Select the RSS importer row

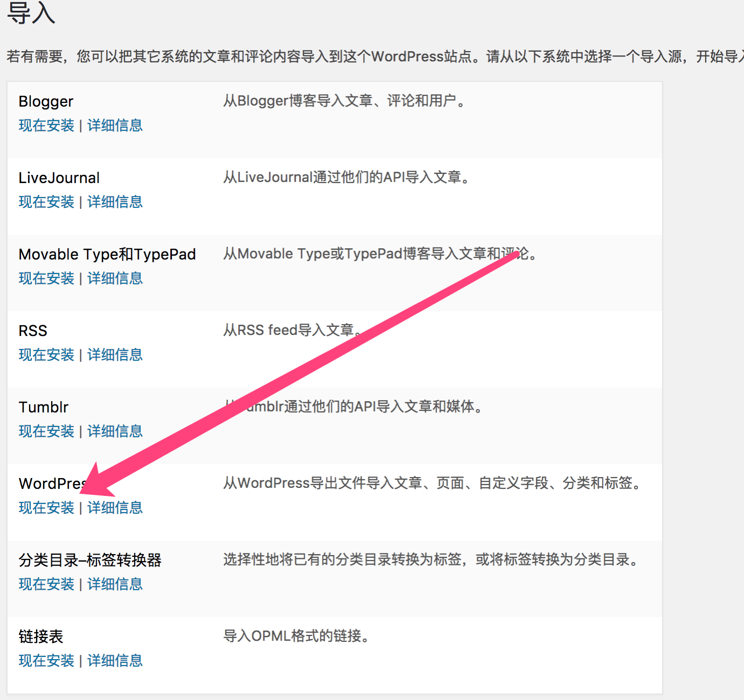(32, 331)
